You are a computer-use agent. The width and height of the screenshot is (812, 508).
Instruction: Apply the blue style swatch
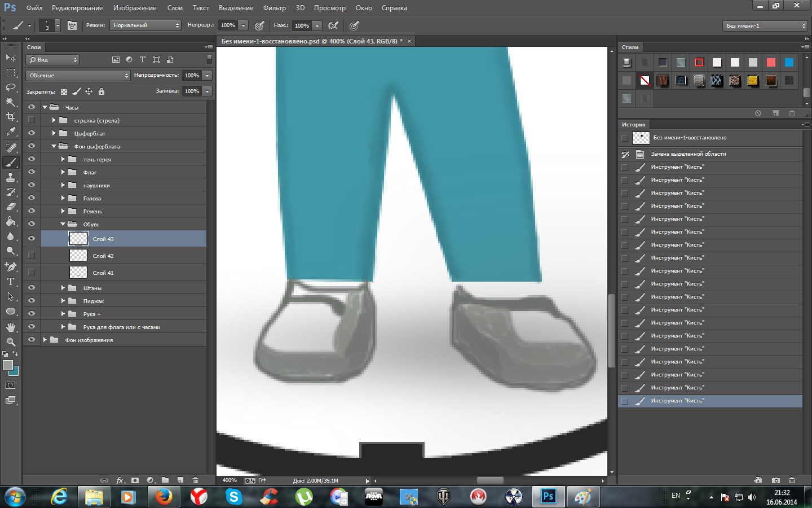coord(789,62)
